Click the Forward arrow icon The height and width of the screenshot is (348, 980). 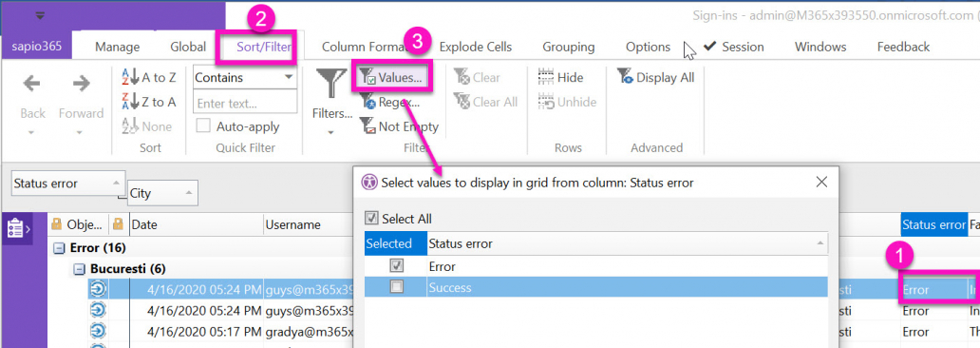click(x=82, y=83)
